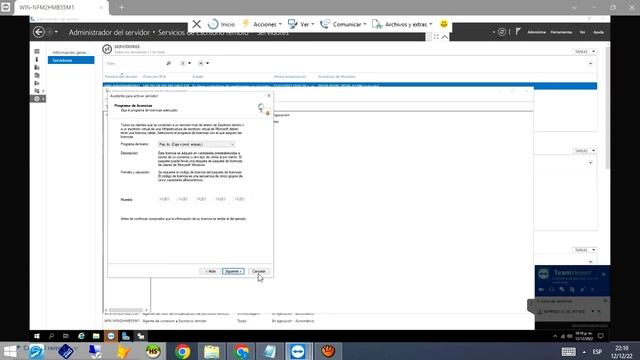This screenshot has height=360, width=640.
Task: Click the dashboard icon in Server Manager sidebar
Action: point(37,51)
